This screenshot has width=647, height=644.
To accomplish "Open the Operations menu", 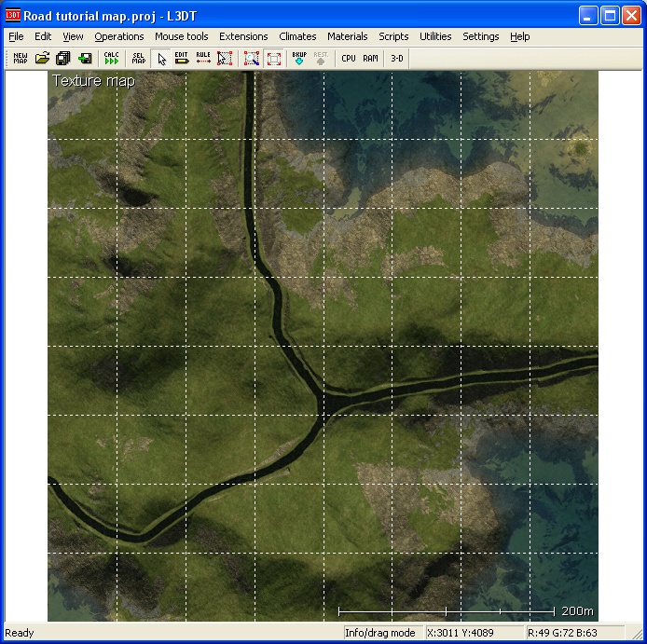I will tap(119, 36).
